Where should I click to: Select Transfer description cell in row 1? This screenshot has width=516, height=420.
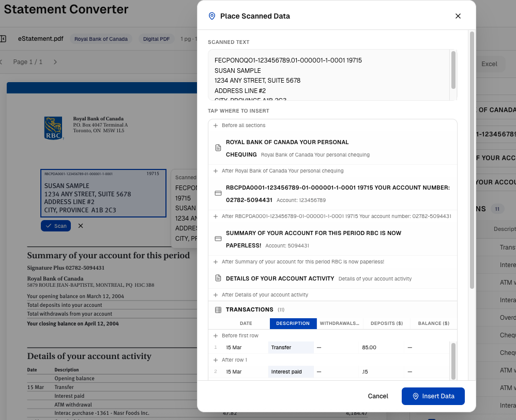click(291, 348)
